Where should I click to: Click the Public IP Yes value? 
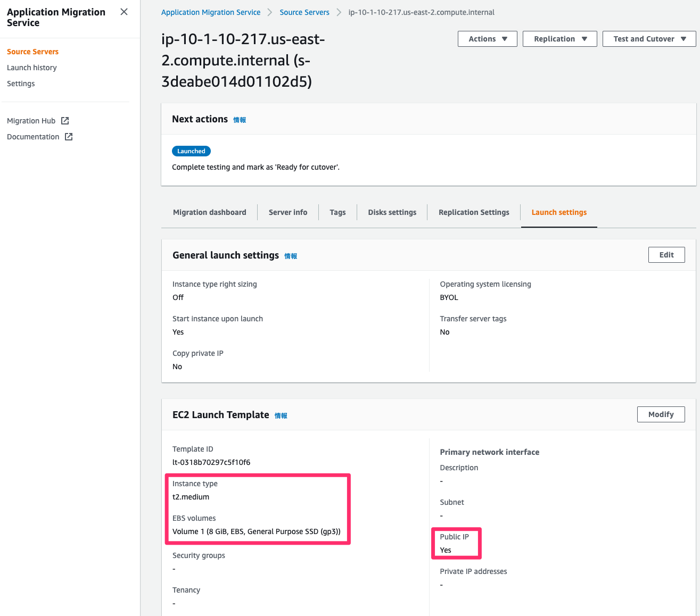pos(446,550)
